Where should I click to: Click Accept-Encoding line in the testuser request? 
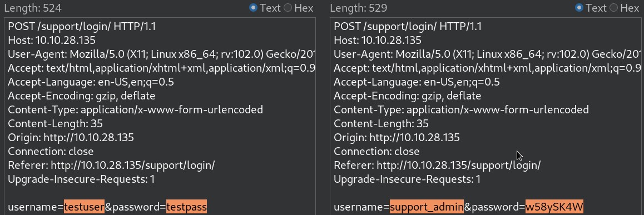click(82, 96)
